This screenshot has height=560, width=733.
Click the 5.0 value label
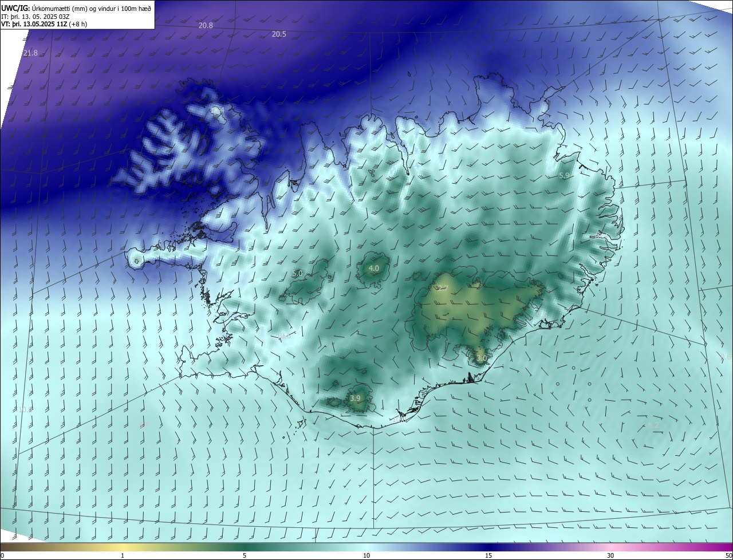coord(297,274)
